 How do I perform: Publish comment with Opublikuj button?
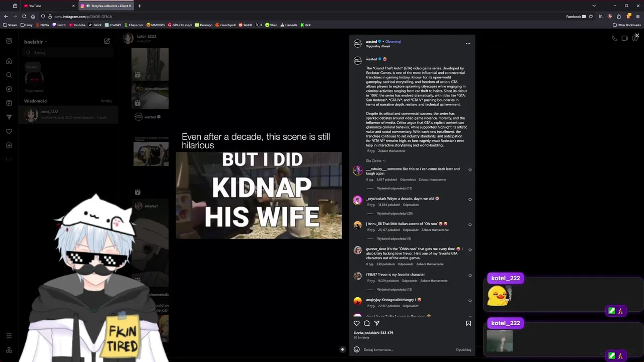(463, 349)
